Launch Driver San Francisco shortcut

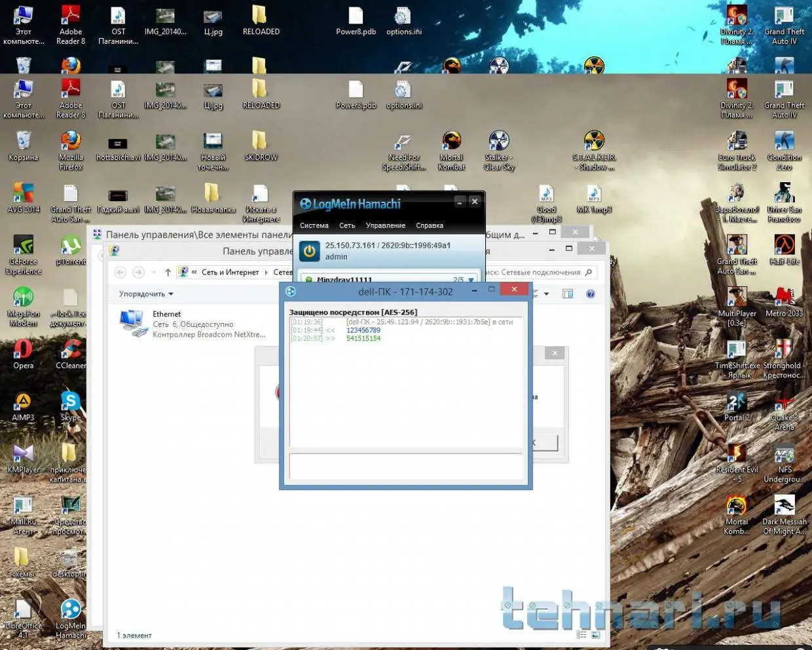(784, 202)
